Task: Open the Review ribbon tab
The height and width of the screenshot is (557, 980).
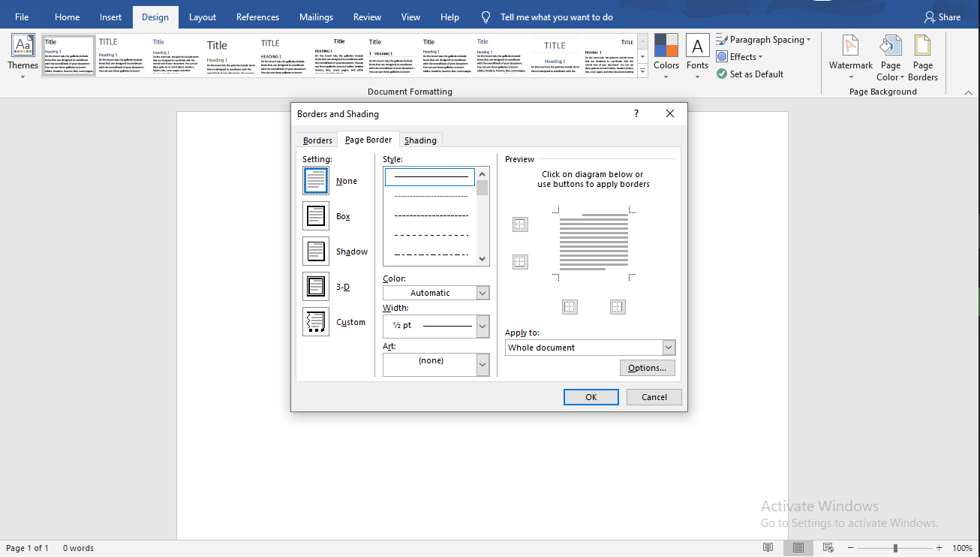Action: [368, 17]
